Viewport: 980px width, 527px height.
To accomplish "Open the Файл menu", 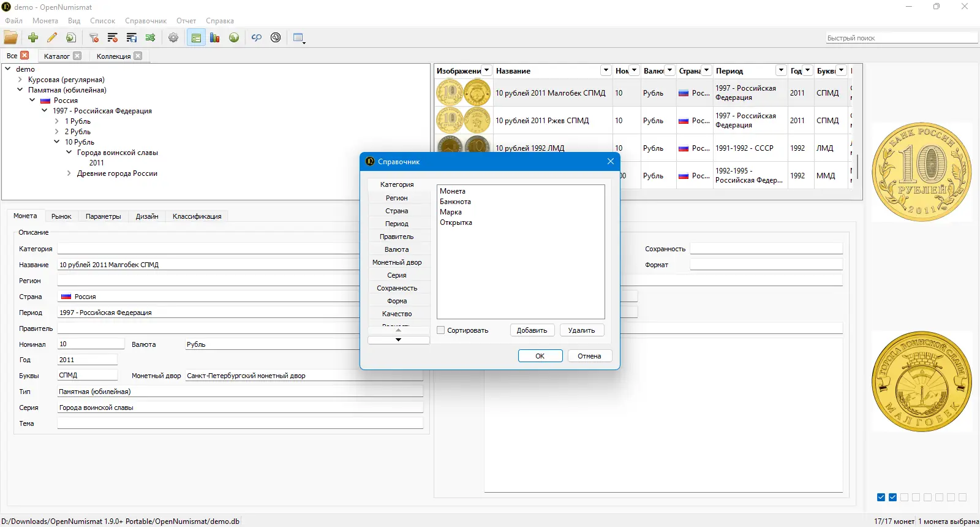I will [13, 21].
